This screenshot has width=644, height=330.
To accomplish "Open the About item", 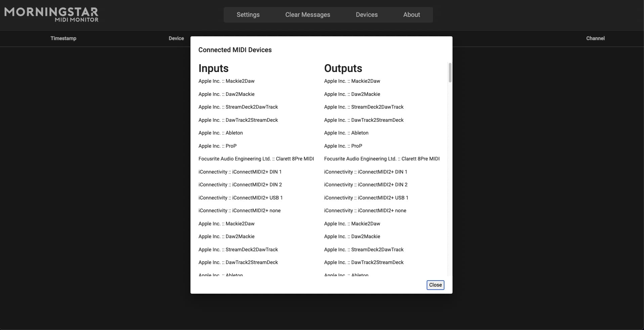I will 412,15.
